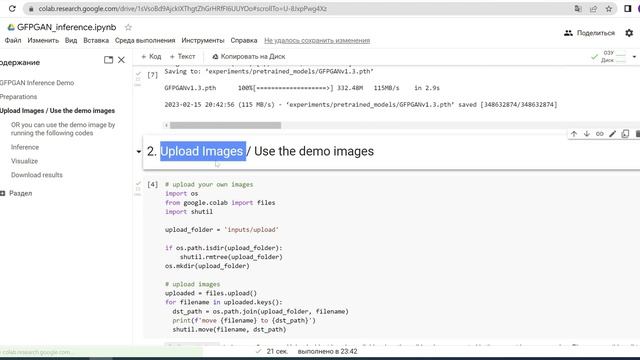Select Preparations in table of contents
Viewport: 640px width, 360px height.
pyautogui.click(x=18, y=97)
